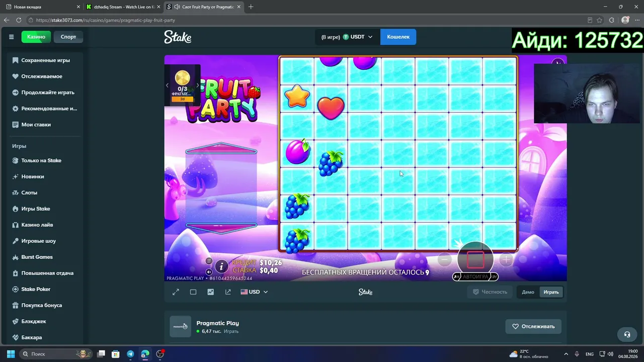The height and width of the screenshot is (362, 644).
Task: Select Sport (Спорт) tab
Action: (x=68, y=37)
